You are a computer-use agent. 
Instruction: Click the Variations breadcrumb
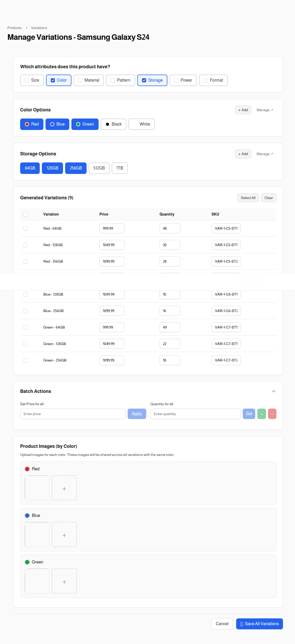pos(39,28)
